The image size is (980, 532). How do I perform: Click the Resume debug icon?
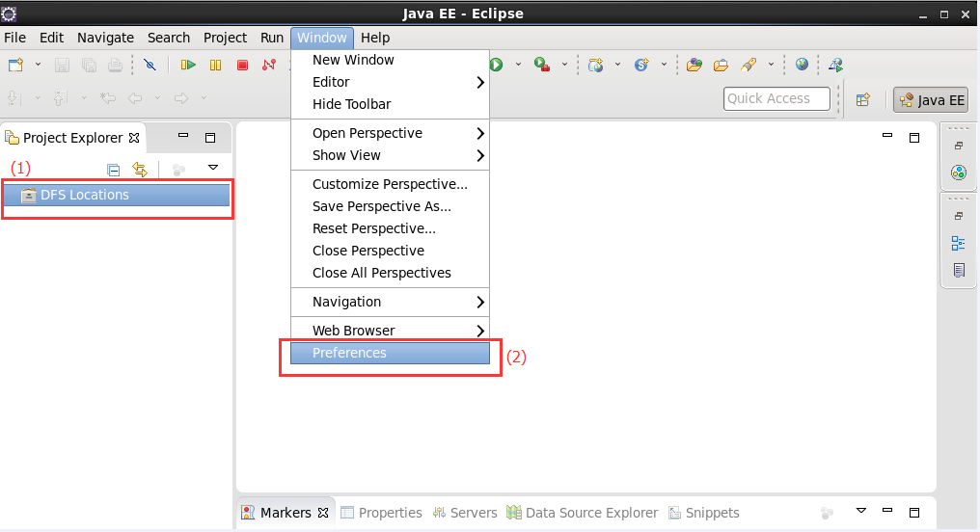point(188,65)
